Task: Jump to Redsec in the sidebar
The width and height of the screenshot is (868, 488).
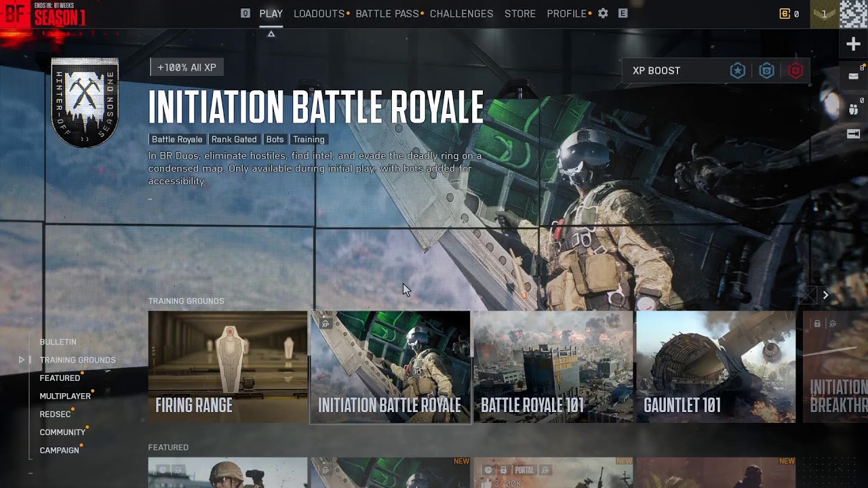Action: pyautogui.click(x=55, y=414)
